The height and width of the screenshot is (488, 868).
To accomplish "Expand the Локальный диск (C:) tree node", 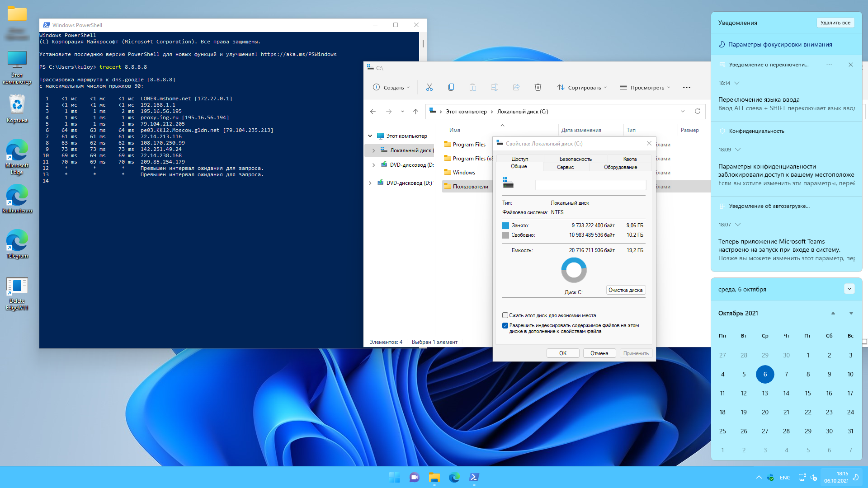I will click(x=373, y=150).
